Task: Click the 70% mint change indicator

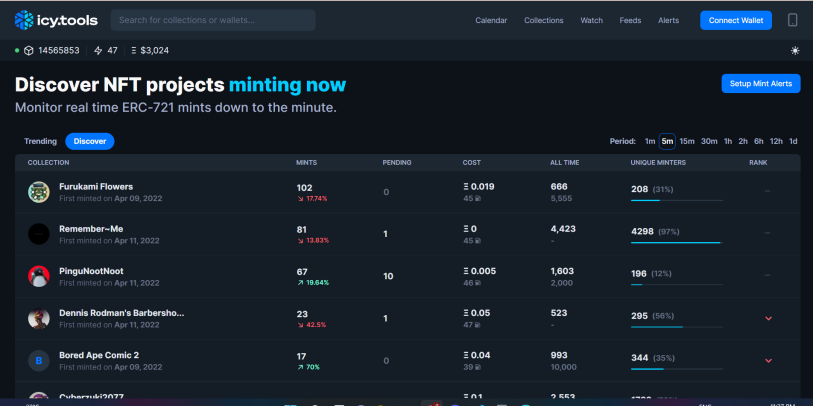Action: tap(308, 367)
